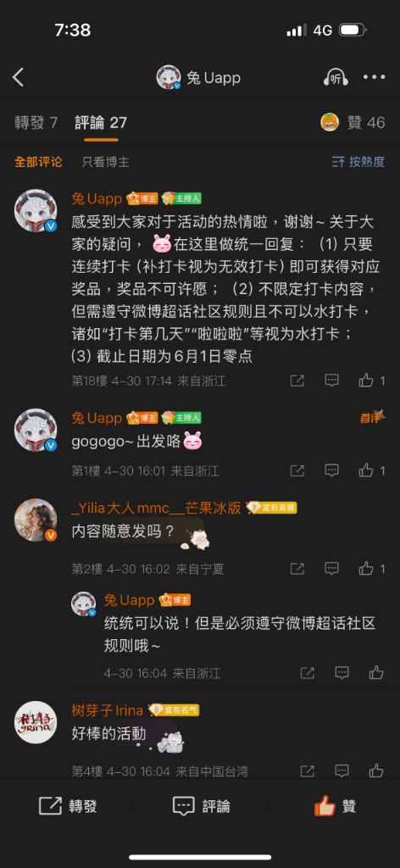This screenshot has height=868, width=400.
Task: Tap the bottom 評論 button
Action: [202, 806]
